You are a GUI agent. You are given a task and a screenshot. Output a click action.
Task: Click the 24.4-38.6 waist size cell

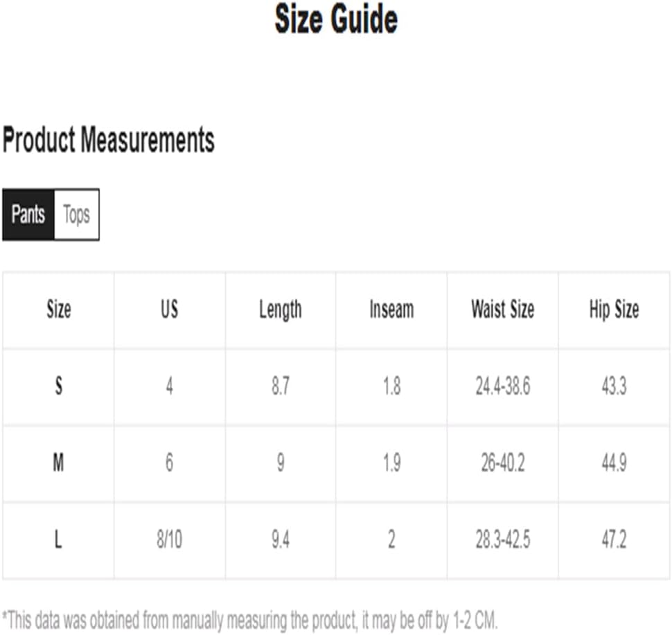503,386
